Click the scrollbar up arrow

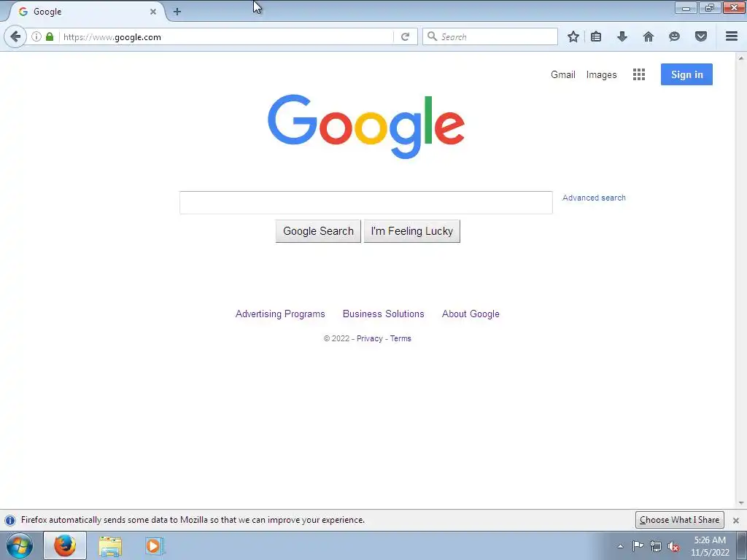pyautogui.click(x=741, y=58)
